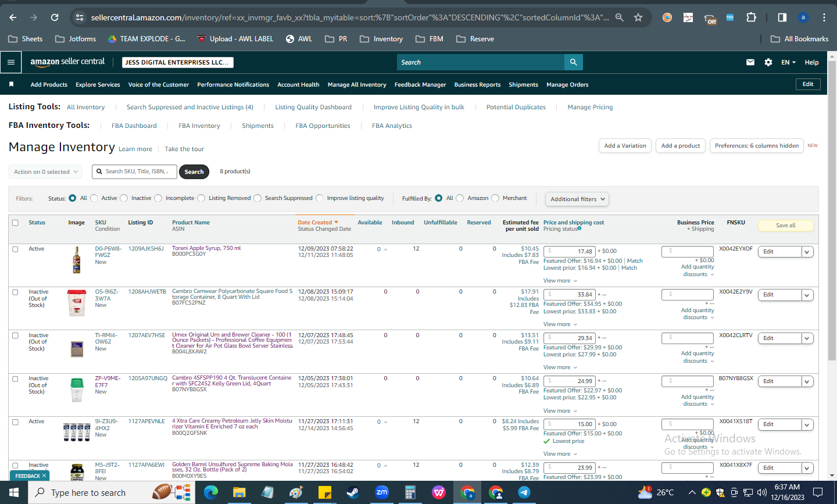Open File Explorer from the taskbar
837x504 pixels.
point(239,492)
